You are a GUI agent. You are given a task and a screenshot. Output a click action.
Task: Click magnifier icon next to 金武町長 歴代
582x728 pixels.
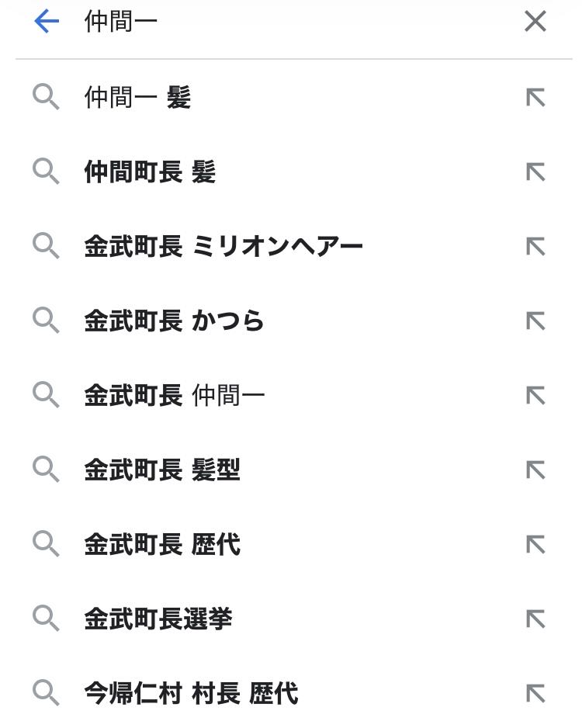pos(46,545)
